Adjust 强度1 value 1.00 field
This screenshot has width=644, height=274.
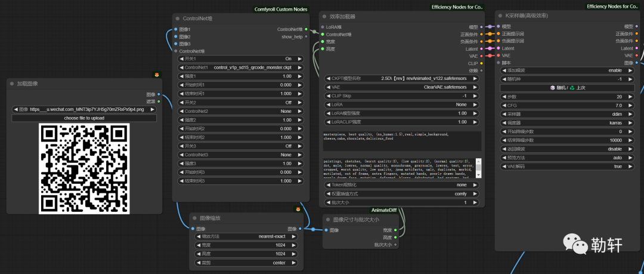click(x=241, y=76)
